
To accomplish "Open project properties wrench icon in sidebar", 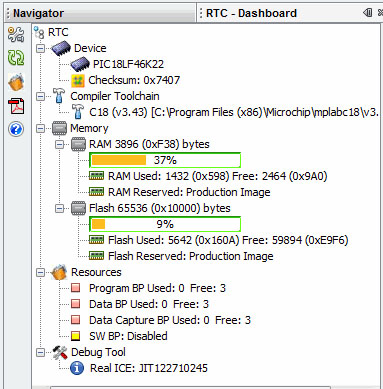I will click(16, 35).
